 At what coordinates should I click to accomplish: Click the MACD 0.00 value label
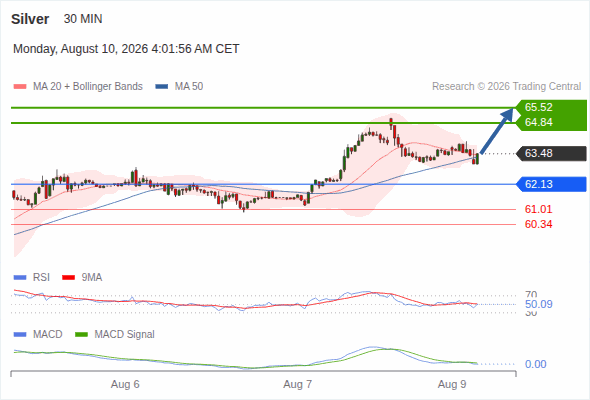(535, 364)
